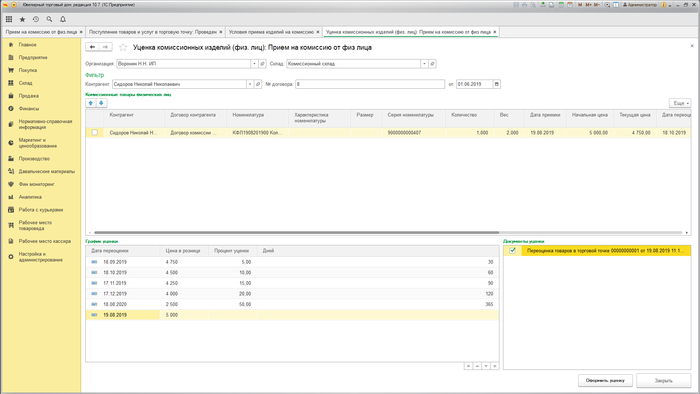Select the schedule row dated 18.10.2019
This screenshot has width=700, height=394.
tap(292, 272)
